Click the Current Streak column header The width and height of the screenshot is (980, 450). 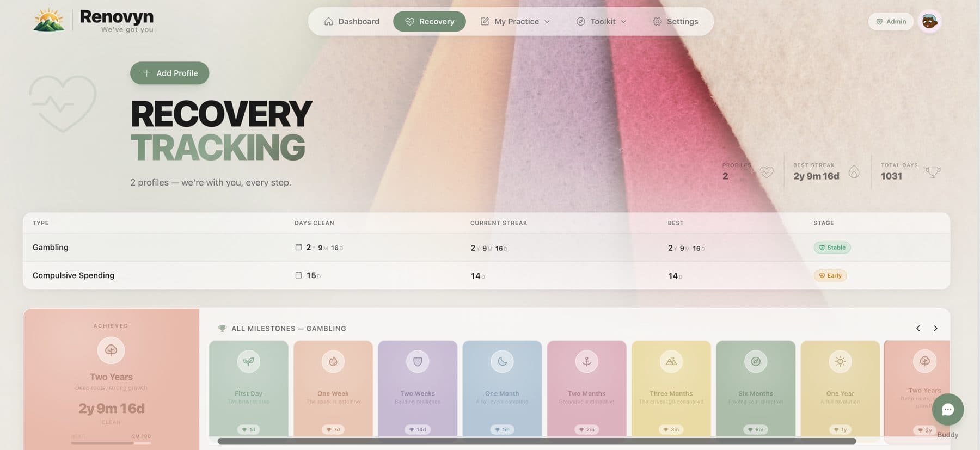[x=499, y=223]
